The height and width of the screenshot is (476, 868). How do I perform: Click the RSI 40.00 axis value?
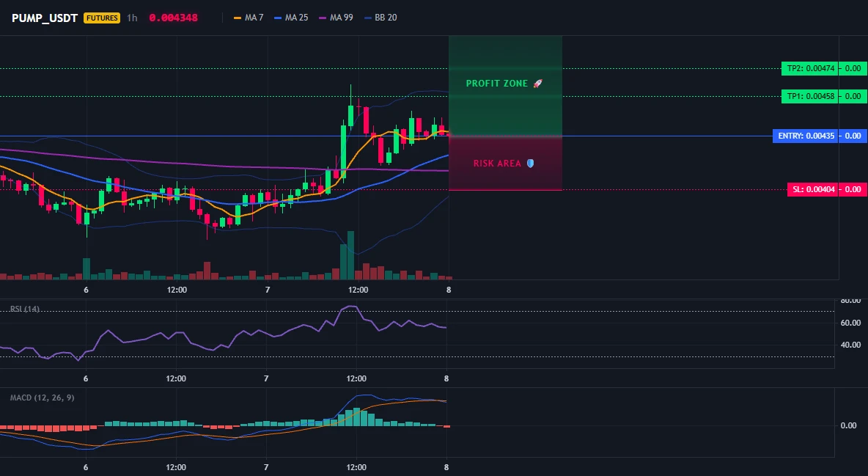coord(851,345)
